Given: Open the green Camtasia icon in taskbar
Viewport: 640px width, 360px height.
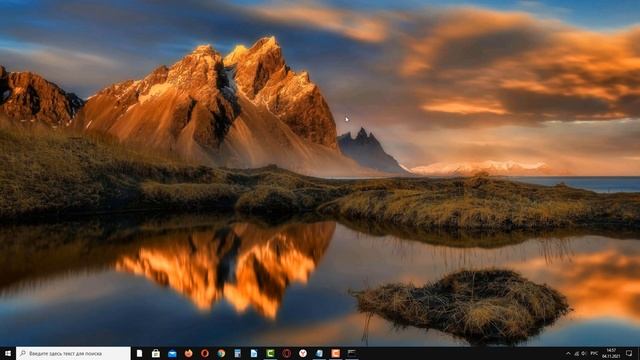Looking at the screenshot, I should click(x=270, y=353).
